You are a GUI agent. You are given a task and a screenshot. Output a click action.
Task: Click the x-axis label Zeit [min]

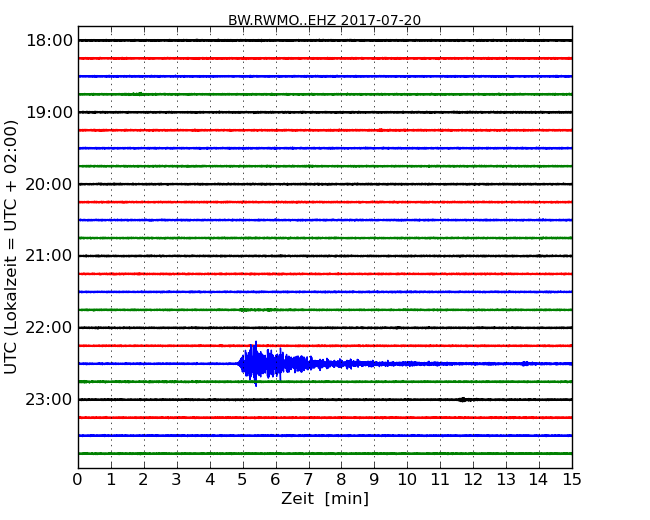(x=325, y=498)
